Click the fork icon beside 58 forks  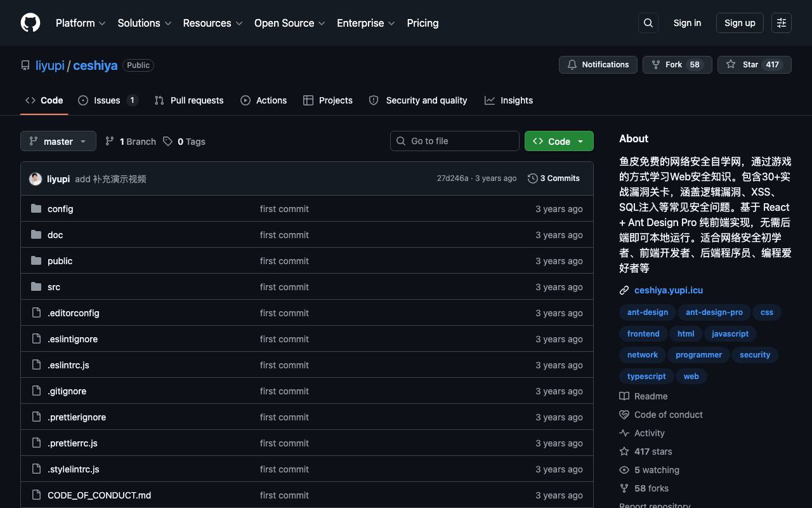(x=624, y=488)
